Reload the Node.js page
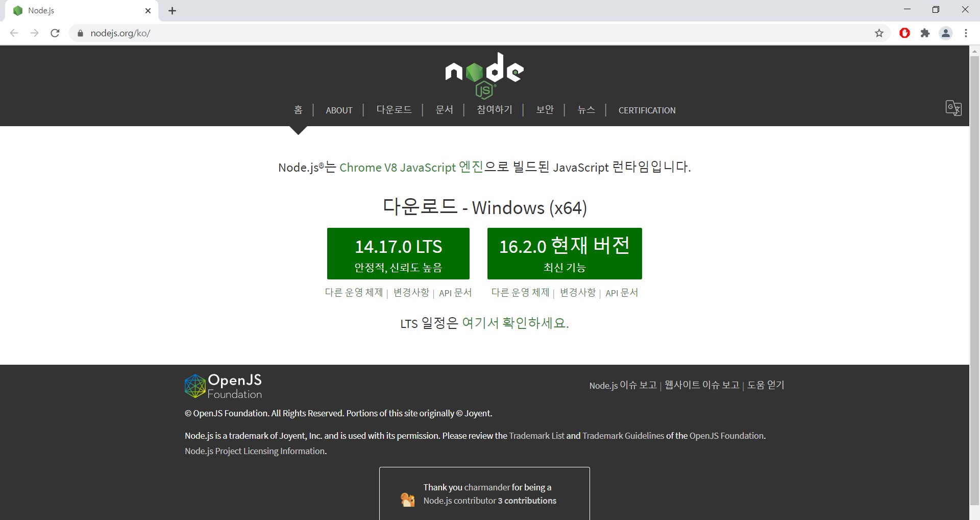980x520 pixels. (55, 33)
